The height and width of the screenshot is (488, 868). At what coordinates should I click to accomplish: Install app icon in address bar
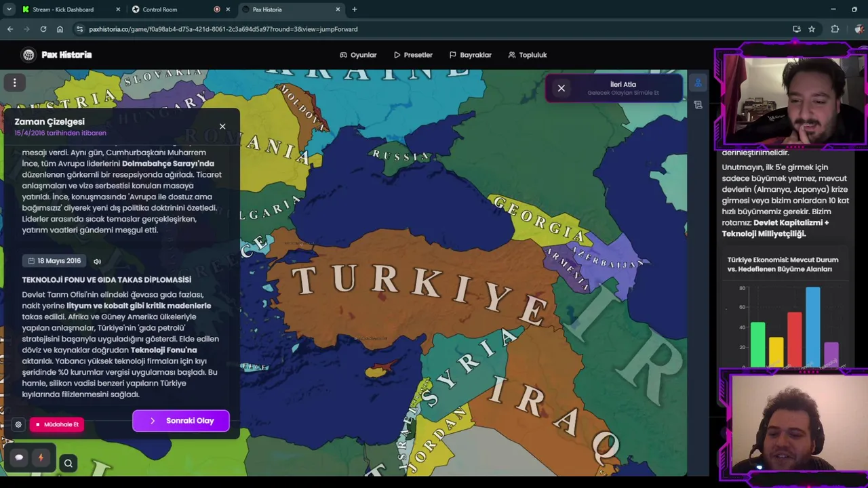pos(797,29)
